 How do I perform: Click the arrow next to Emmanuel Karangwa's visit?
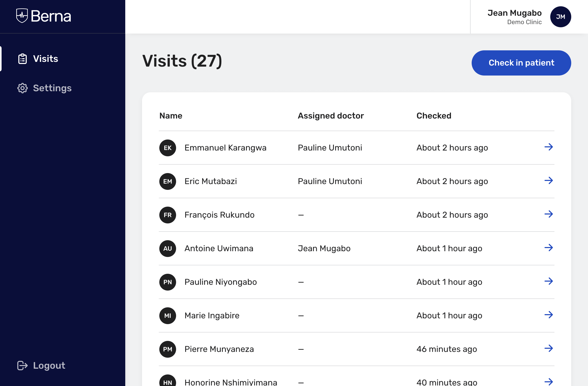click(x=549, y=147)
